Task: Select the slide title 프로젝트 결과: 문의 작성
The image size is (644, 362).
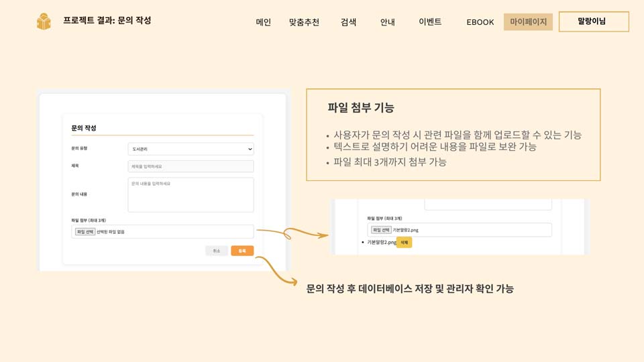Action: (107, 21)
